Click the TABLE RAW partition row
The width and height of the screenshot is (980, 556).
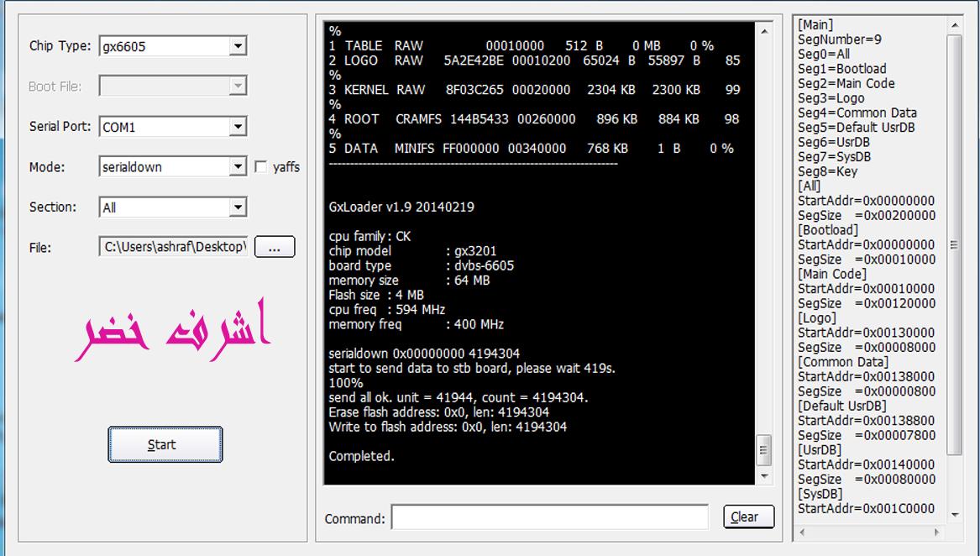pos(521,46)
